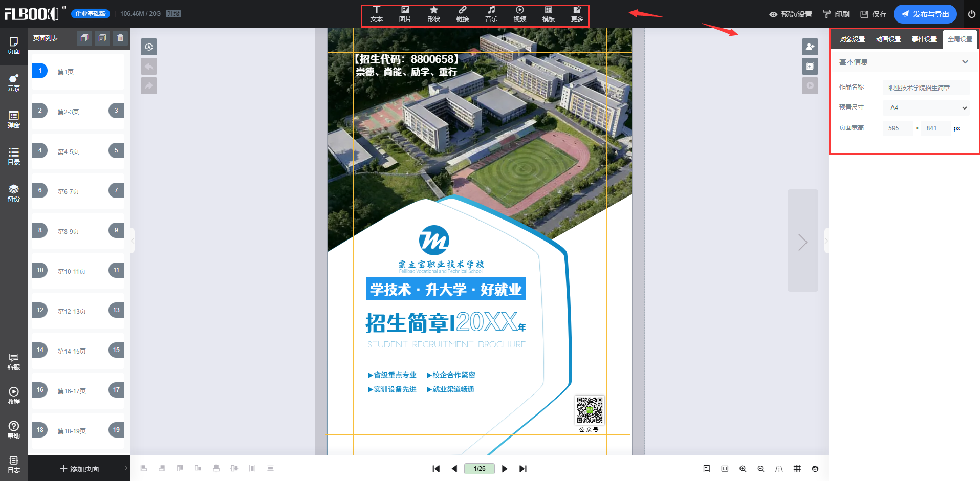Click the power icon at top right

pos(971,14)
